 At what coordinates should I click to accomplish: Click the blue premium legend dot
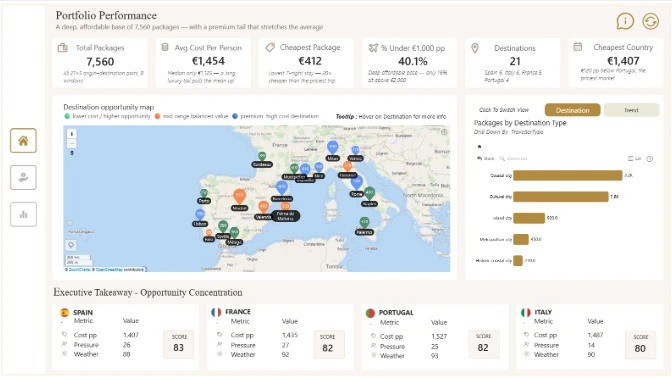pos(235,116)
